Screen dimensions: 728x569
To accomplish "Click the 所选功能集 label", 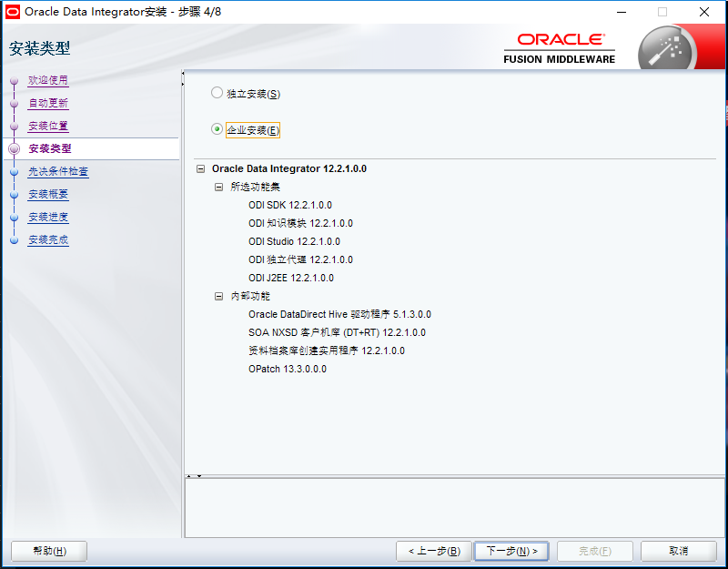I will 256,187.
